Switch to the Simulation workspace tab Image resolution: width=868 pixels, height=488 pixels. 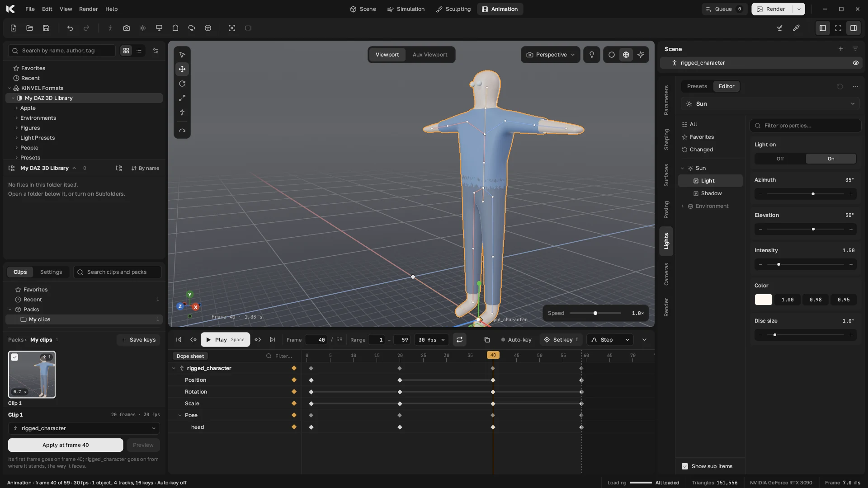tap(406, 9)
